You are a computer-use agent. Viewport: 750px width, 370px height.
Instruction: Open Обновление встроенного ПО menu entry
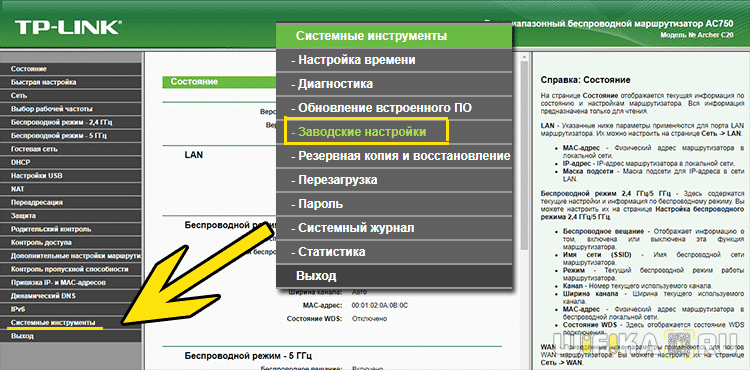tap(394, 108)
